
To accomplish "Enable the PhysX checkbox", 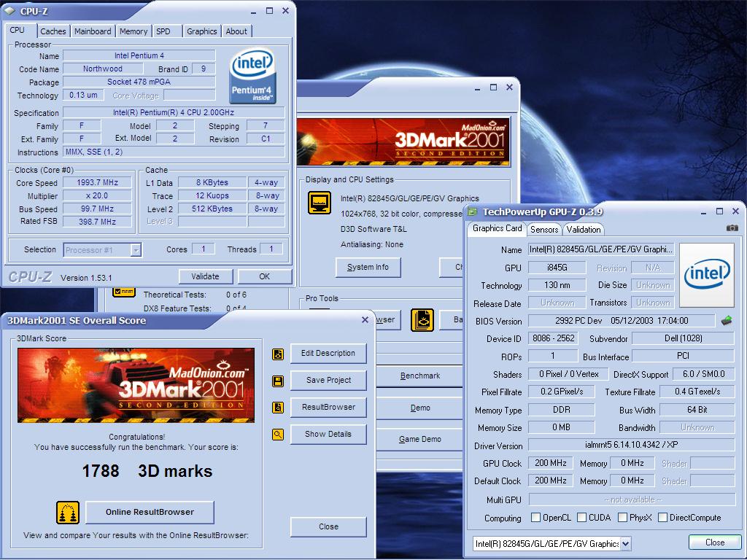I will (622, 517).
